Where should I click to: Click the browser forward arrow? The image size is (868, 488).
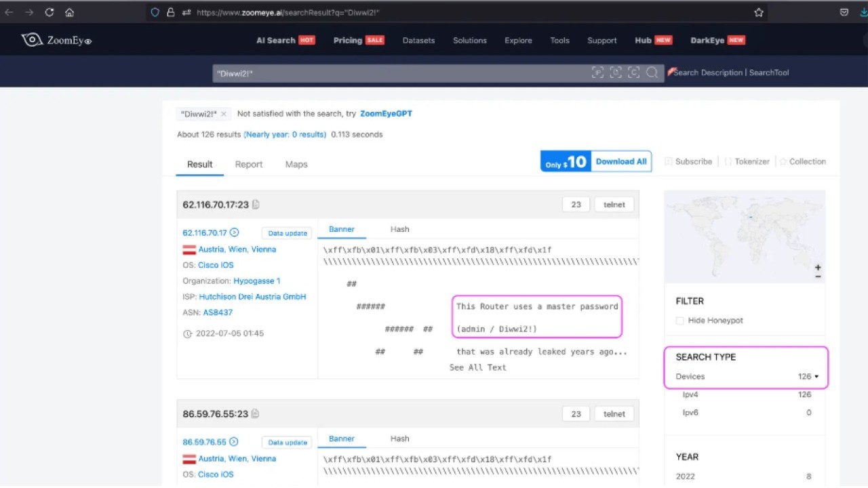tap(29, 12)
